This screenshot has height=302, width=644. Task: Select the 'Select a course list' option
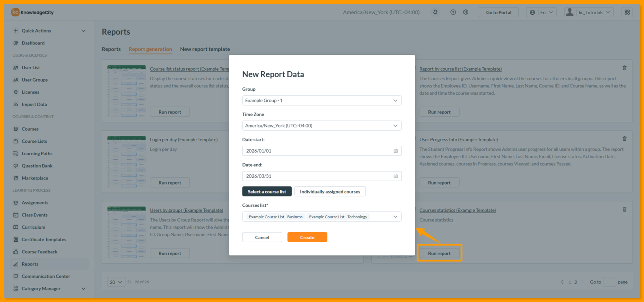(x=267, y=191)
